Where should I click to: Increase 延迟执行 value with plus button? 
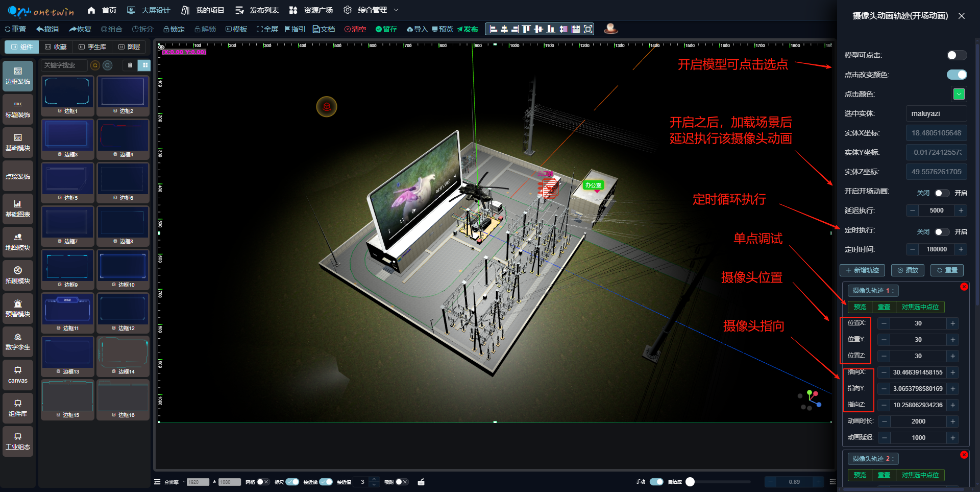tap(961, 210)
